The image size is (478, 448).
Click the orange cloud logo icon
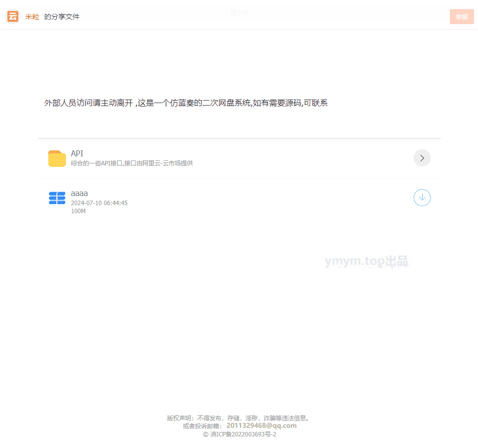click(13, 17)
